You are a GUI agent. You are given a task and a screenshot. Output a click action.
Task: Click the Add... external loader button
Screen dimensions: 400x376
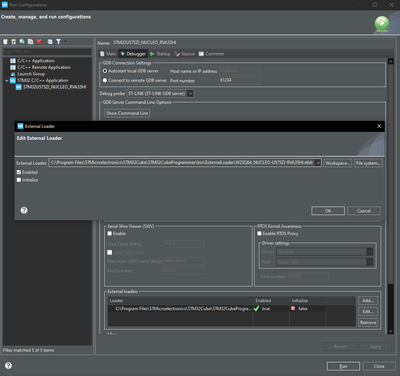tap(368, 301)
